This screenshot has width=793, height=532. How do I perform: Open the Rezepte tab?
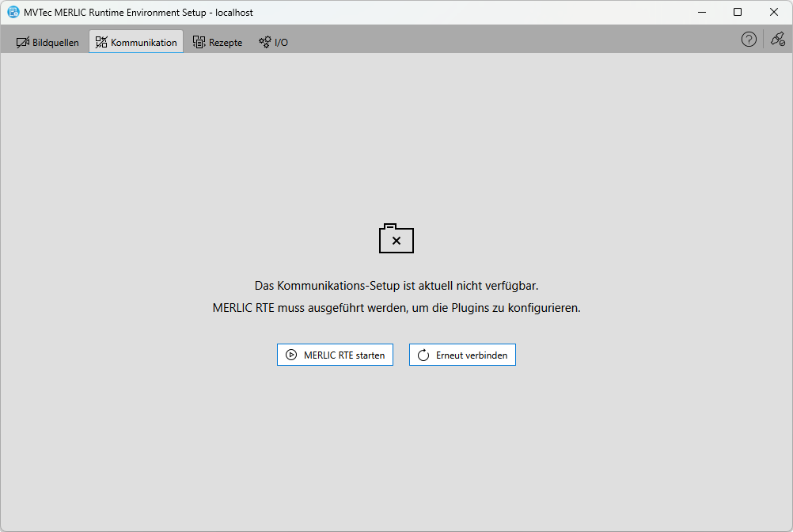click(x=226, y=43)
